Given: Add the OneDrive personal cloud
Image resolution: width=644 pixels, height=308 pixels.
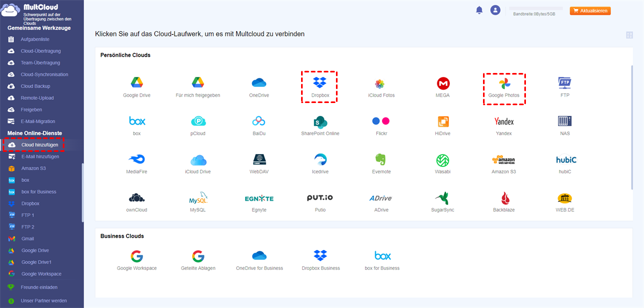Looking at the screenshot, I should [x=259, y=83].
